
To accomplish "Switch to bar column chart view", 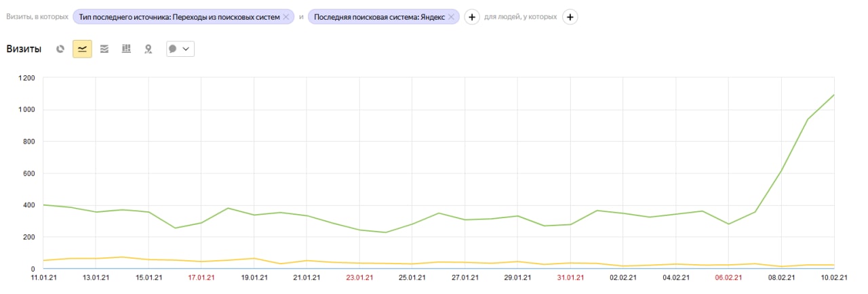I will click(x=126, y=49).
